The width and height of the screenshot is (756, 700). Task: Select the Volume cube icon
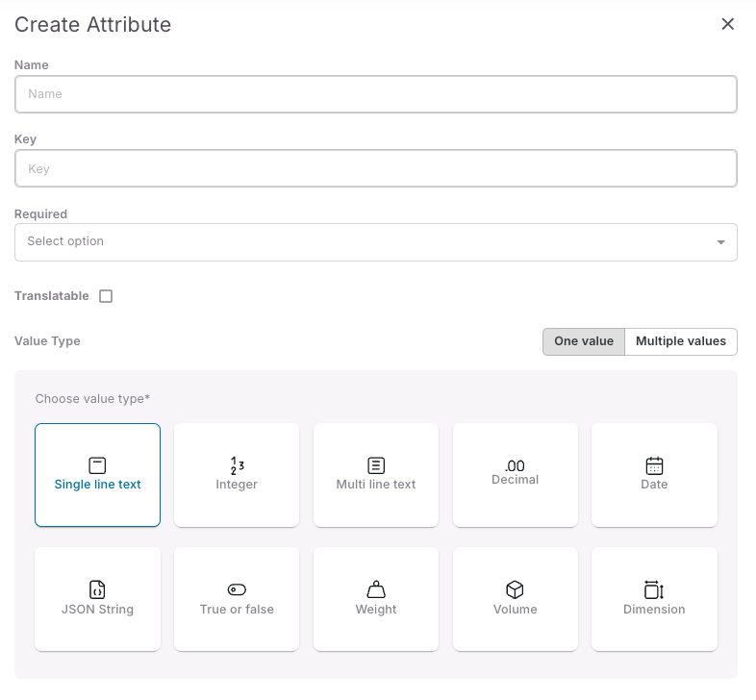click(x=516, y=589)
